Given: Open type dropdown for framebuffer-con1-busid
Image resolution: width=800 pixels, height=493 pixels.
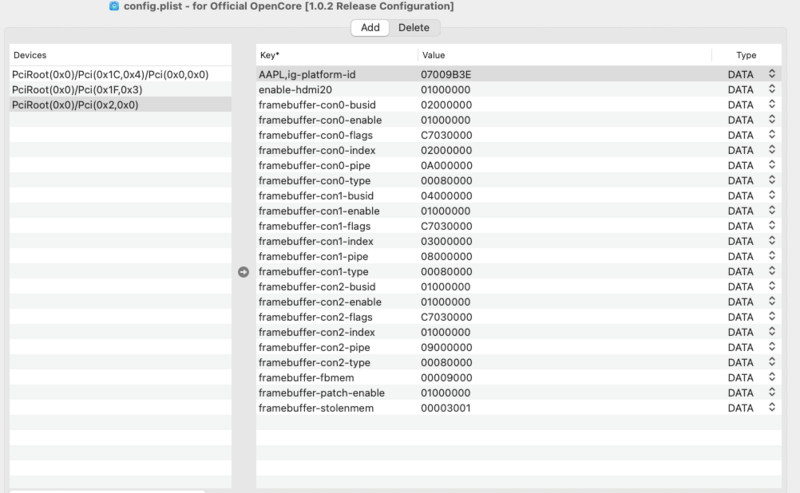Looking at the screenshot, I should tap(772, 195).
